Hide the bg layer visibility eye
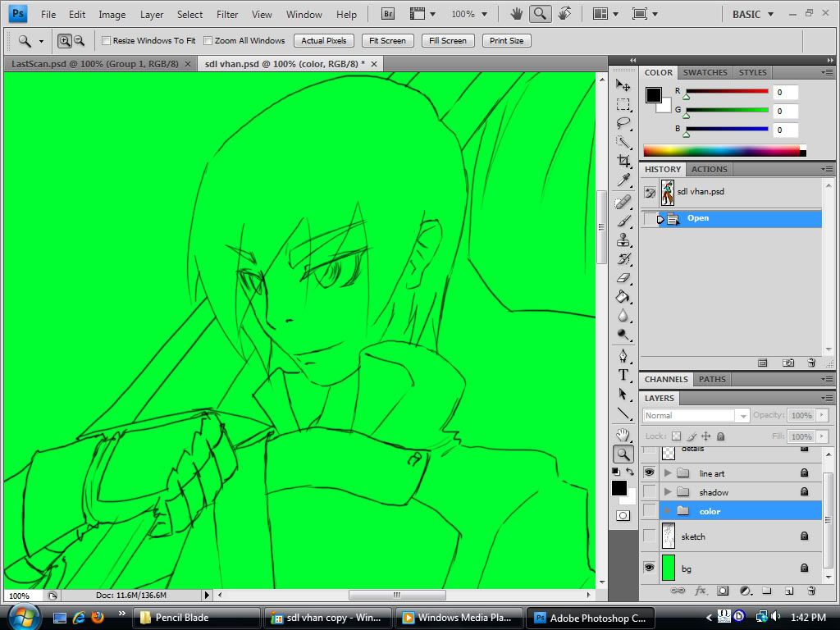Viewport: 840px width, 630px height. point(649,567)
